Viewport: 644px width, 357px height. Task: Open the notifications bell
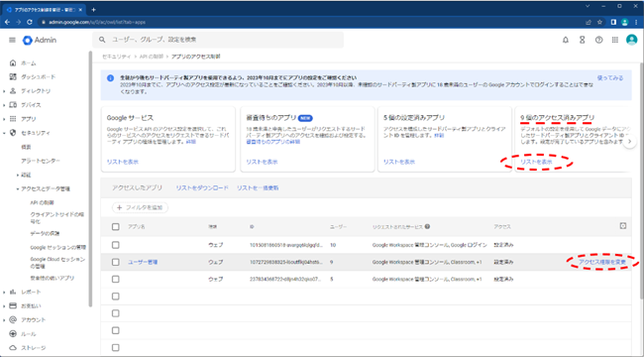pos(566,40)
